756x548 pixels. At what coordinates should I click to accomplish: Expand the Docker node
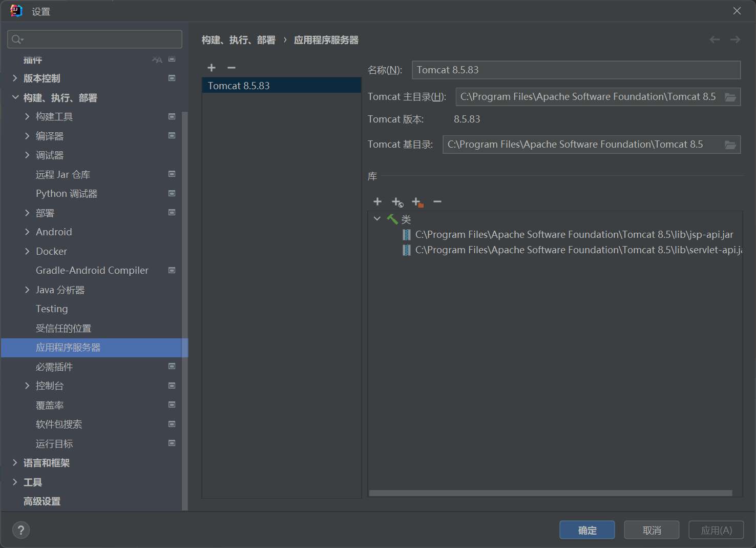[x=27, y=251]
